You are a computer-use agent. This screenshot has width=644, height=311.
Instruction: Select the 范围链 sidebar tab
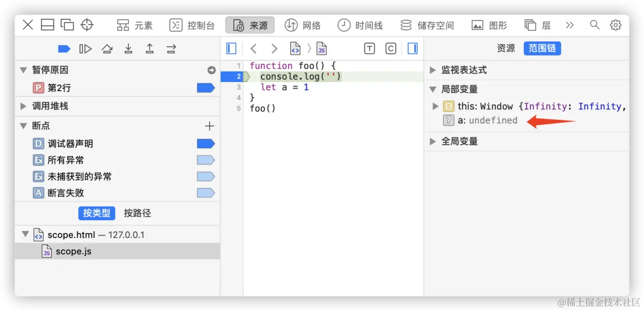[542, 48]
